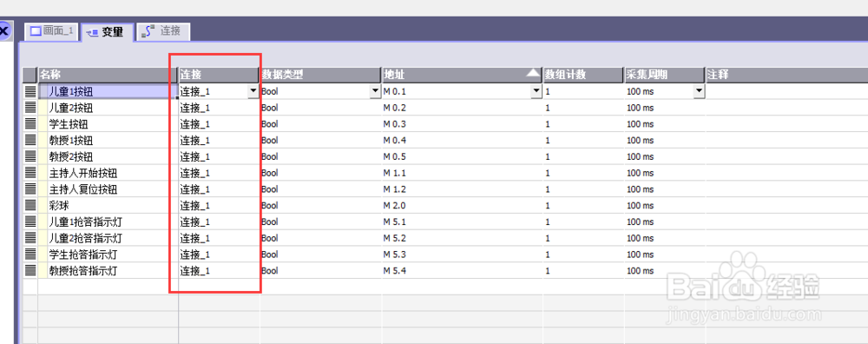Click address cell M 0.3
This screenshot has height=344, width=868.
pos(463,124)
